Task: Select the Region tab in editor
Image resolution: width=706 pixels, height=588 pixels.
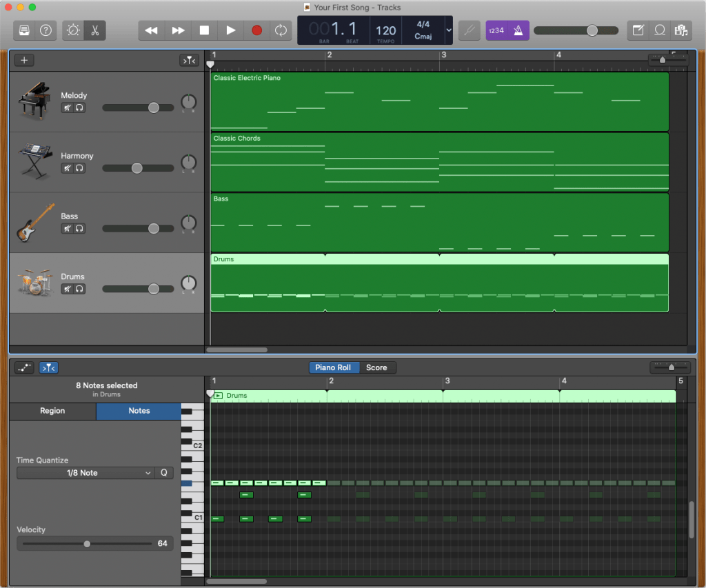Action: (52, 411)
